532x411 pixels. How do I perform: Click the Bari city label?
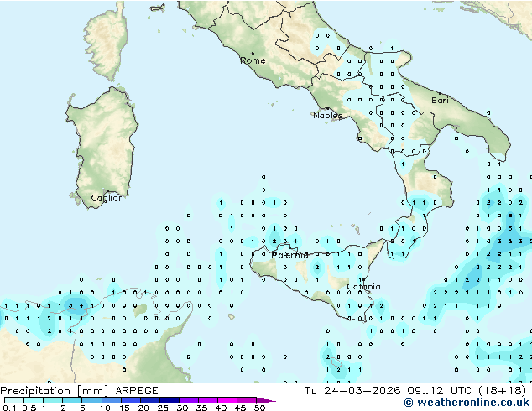(x=440, y=100)
